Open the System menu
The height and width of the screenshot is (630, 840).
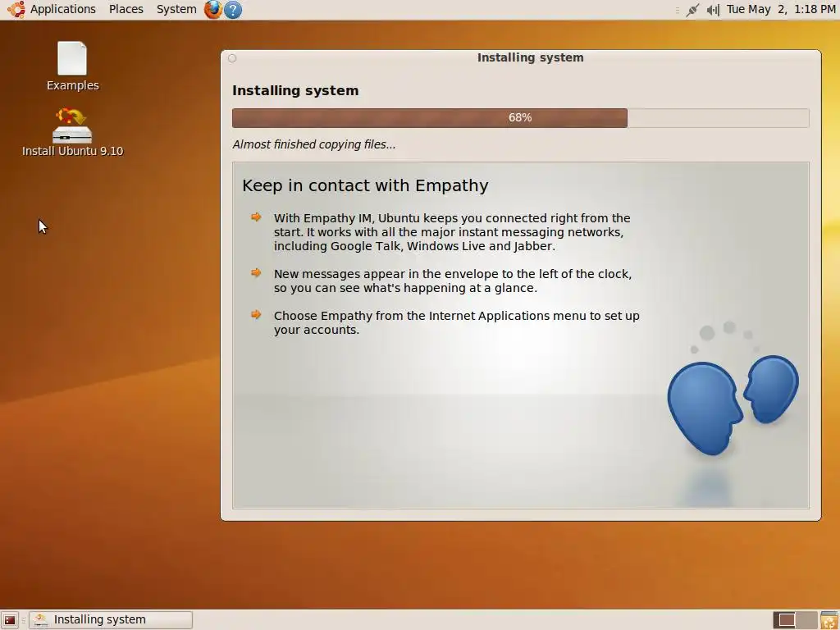[x=176, y=9]
